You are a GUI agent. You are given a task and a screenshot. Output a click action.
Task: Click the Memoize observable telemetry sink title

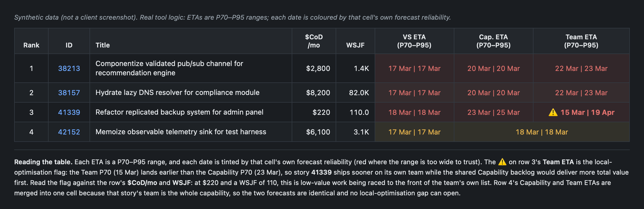click(x=181, y=132)
